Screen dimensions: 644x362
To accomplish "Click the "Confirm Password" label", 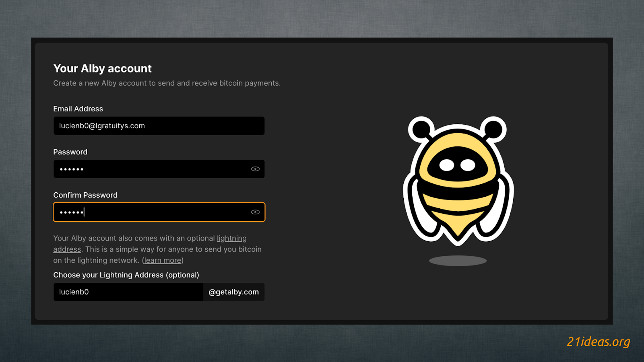I will tap(85, 195).
